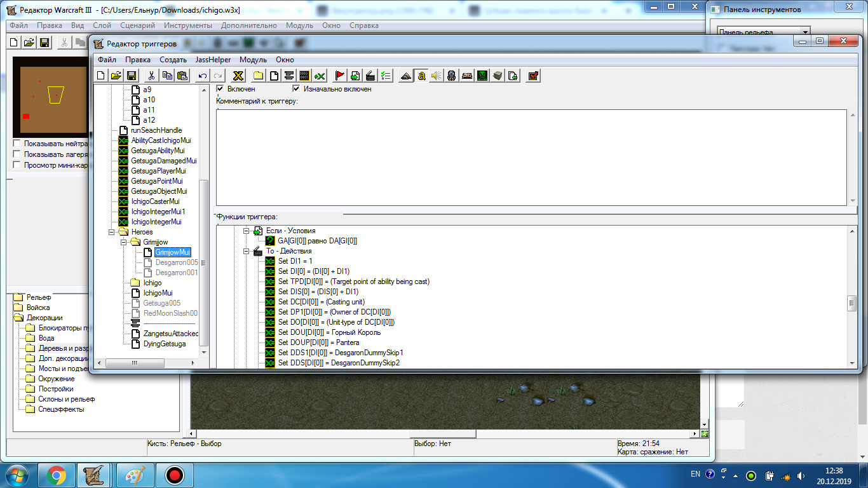Toggle Показывать нейтра... checkbox in main window
Screen dimensions: 868x488
(x=17, y=144)
